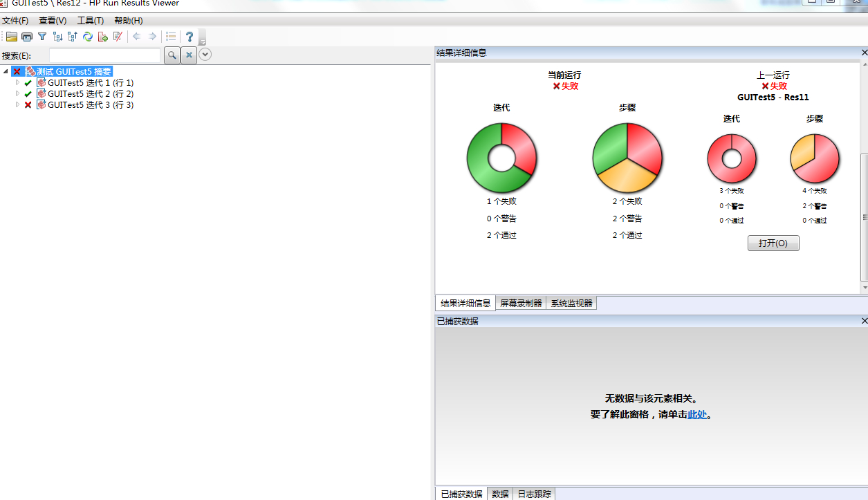Click the previous run 步骤 pie chart
The width and height of the screenshot is (868, 500).
click(815, 159)
